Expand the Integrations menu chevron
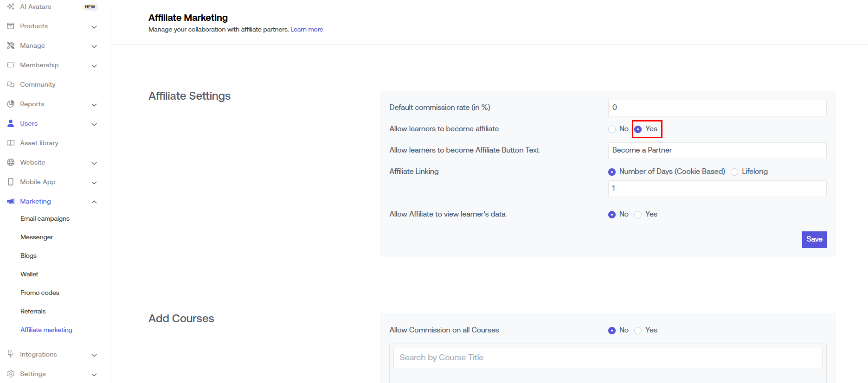Image resolution: width=868 pixels, height=383 pixels. click(x=94, y=355)
